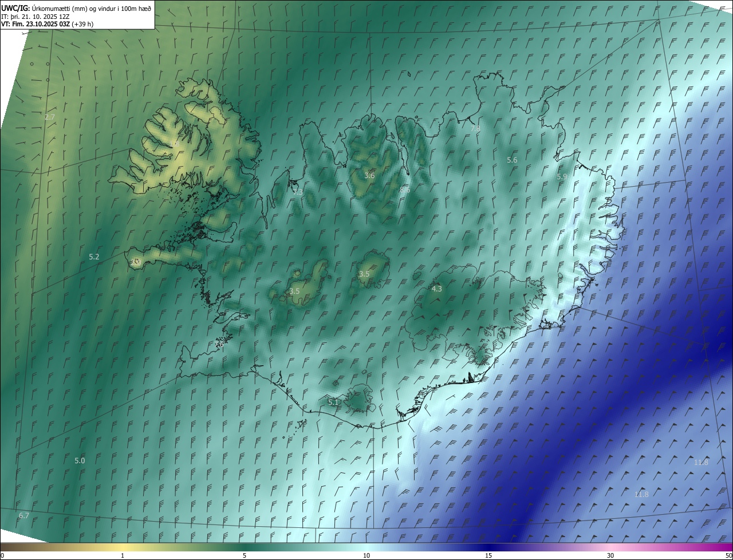Click the 7.3 value label on the map
The width and height of the screenshot is (733, 560).
coord(298,192)
